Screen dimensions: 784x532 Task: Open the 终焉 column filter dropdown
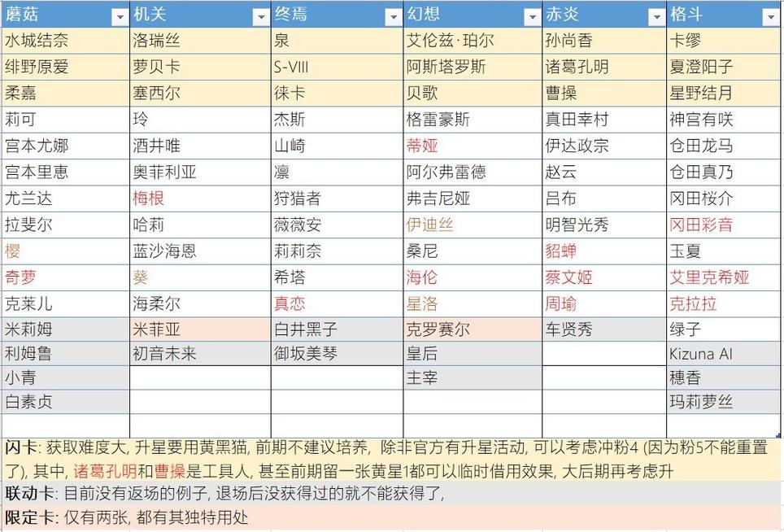point(394,18)
